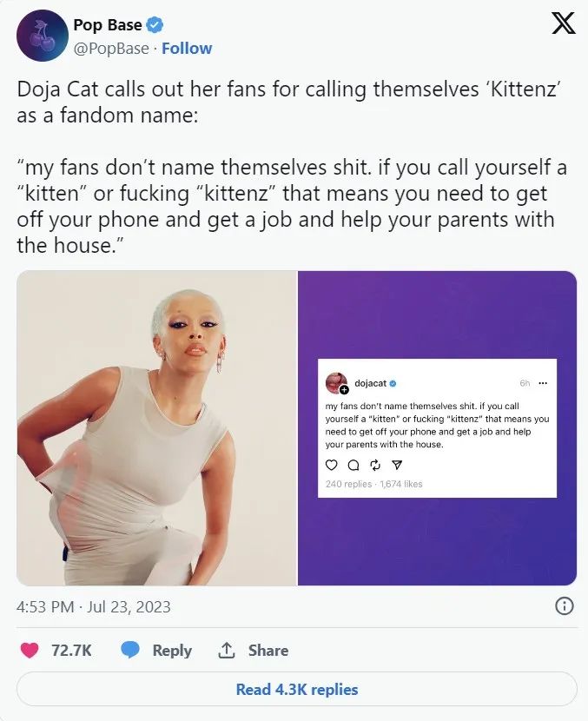588x721 pixels.
Task: Click the repost icon in dojacat's post
Action: coord(375,465)
